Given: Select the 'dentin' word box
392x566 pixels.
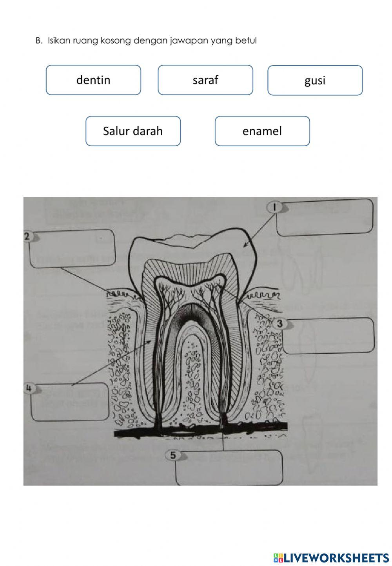Looking at the screenshot, I should tap(93, 80).
